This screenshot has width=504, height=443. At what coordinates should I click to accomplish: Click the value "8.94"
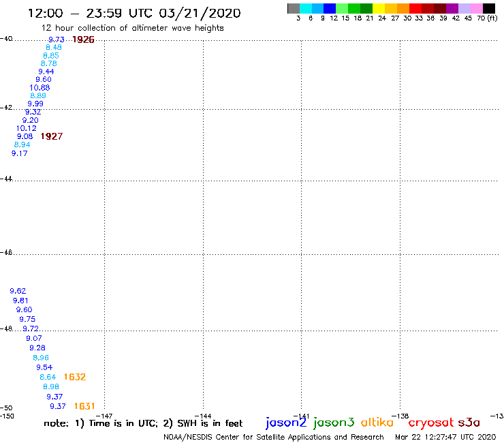click(x=22, y=144)
